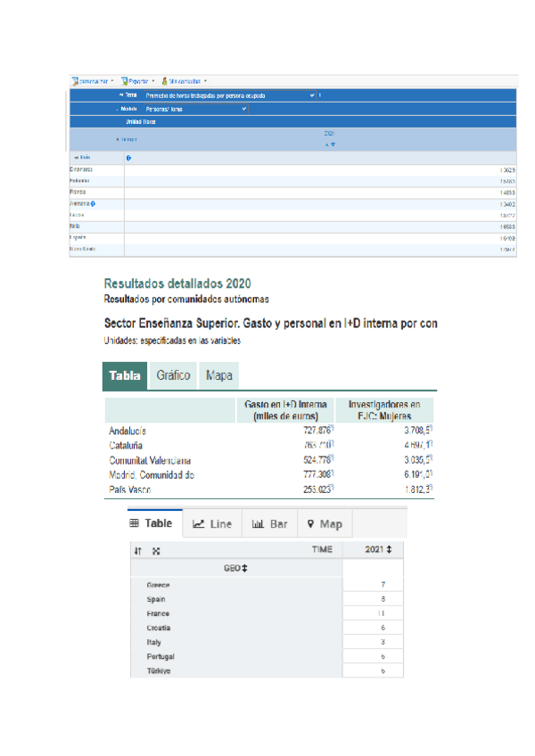
Task: Click the sort ascending icon under year header
Action: [326, 144]
